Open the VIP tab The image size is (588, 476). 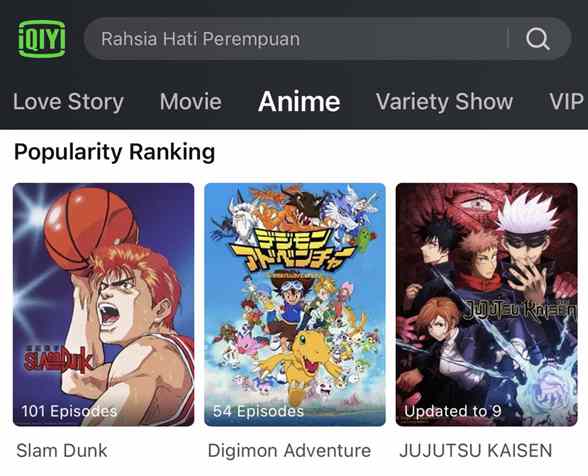[x=567, y=102]
